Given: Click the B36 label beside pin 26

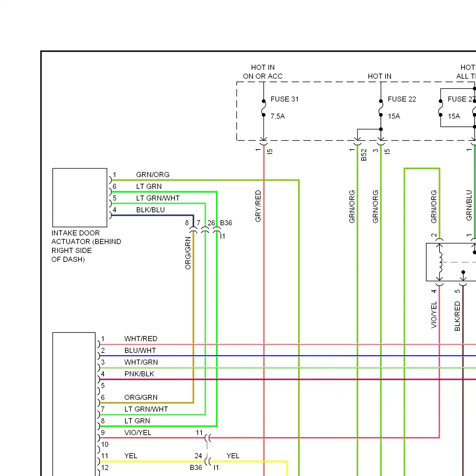Looking at the screenshot, I should (x=226, y=223).
